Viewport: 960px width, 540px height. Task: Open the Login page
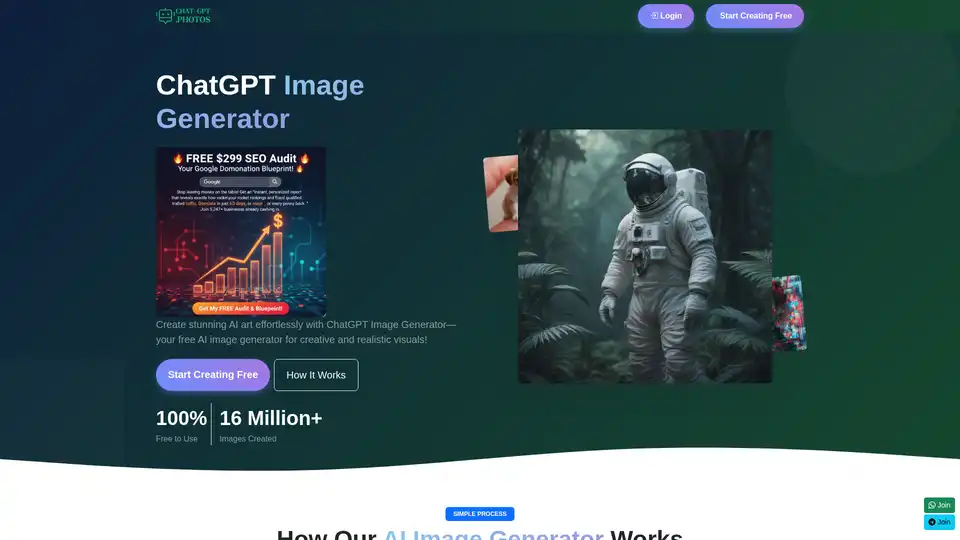tap(666, 16)
